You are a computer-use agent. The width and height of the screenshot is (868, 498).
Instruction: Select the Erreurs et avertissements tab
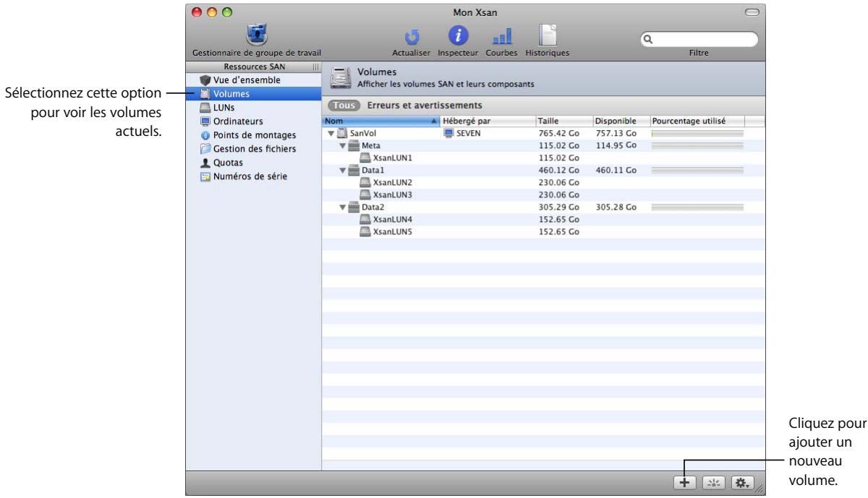click(x=425, y=106)
